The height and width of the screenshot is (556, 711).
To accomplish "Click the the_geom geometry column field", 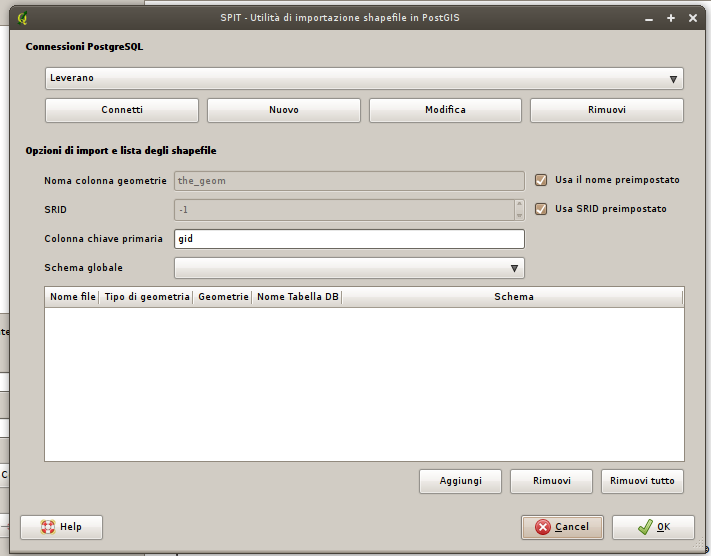I will pyautogui.click(x=349, y=181).
